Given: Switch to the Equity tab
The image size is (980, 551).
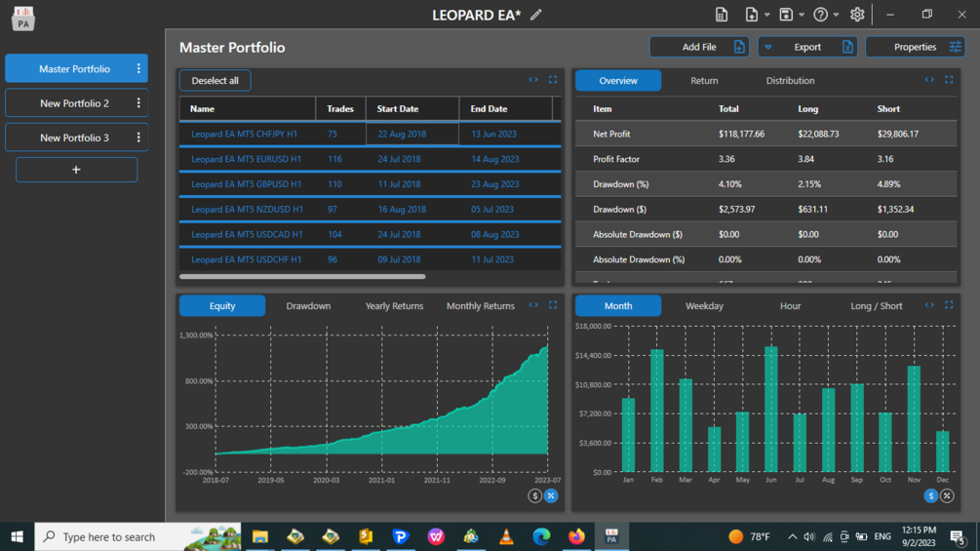Looking at the screenshot, I should tap(222, 305).
